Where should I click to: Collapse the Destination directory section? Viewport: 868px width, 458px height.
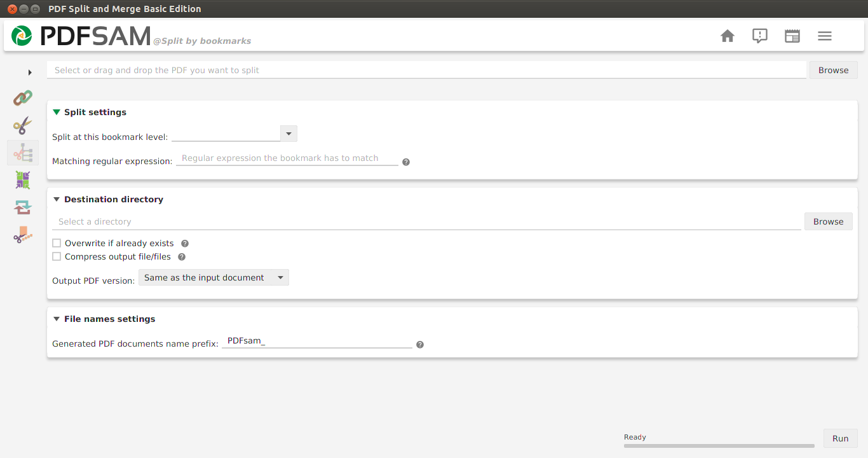[x=57, y=199]
